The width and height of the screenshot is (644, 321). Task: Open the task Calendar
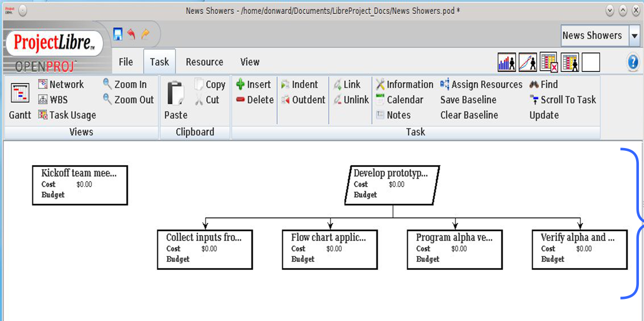coord(400,100)
